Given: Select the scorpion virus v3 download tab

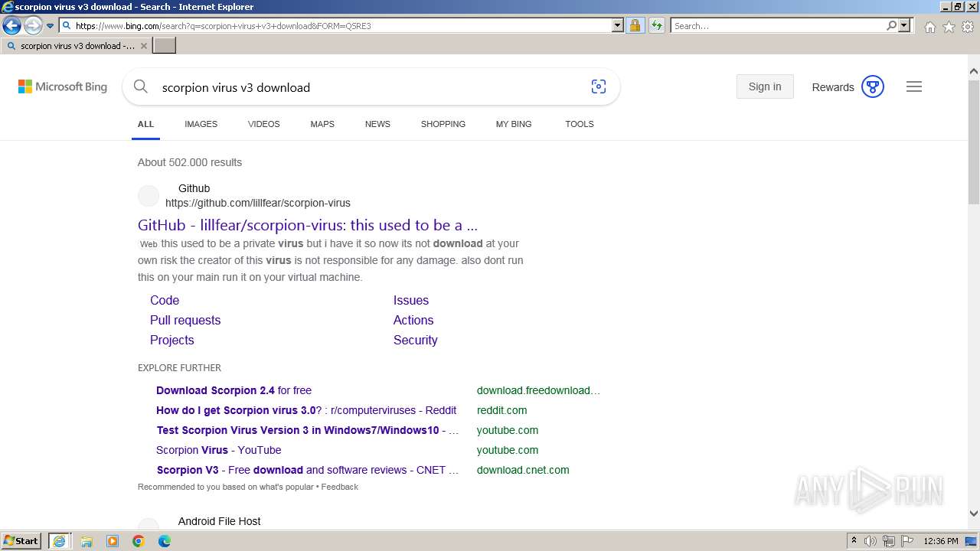Looking at the screenshot, I should pos(76,46).
